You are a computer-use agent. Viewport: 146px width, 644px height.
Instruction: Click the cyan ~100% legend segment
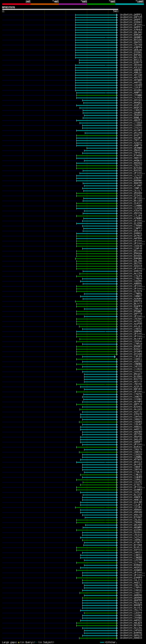click(x=130, y=4)
